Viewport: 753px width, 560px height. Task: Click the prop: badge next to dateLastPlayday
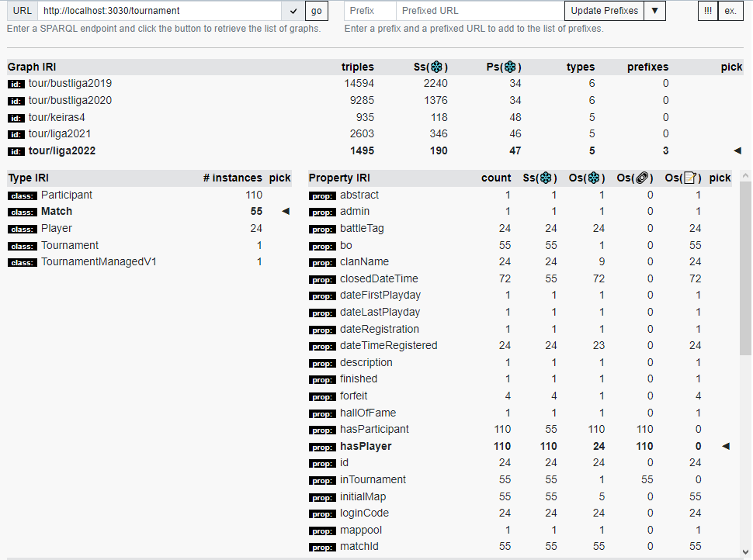click(322, 313)
